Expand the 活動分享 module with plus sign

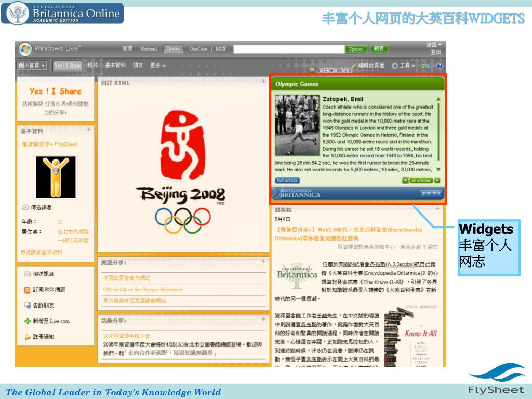point(263,320)
